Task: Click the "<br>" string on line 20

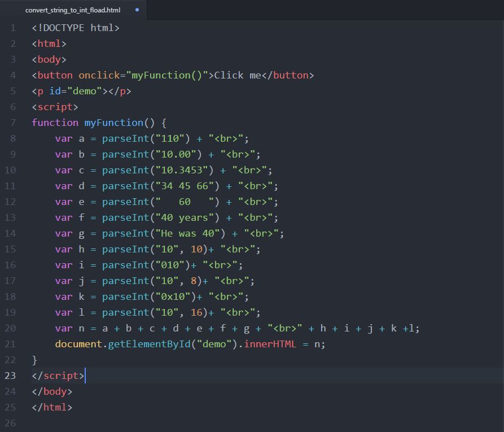Action: (285, 328)
